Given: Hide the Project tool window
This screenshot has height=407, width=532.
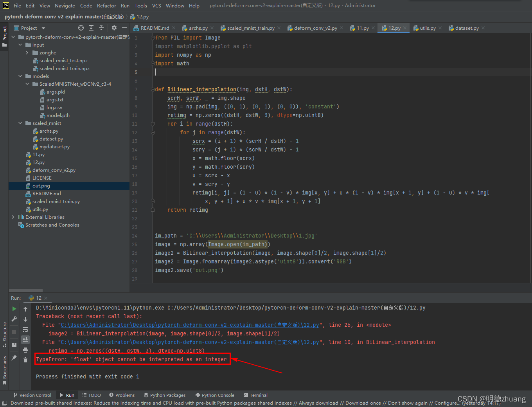Looking at the screenshot, I should coord(124,28).
